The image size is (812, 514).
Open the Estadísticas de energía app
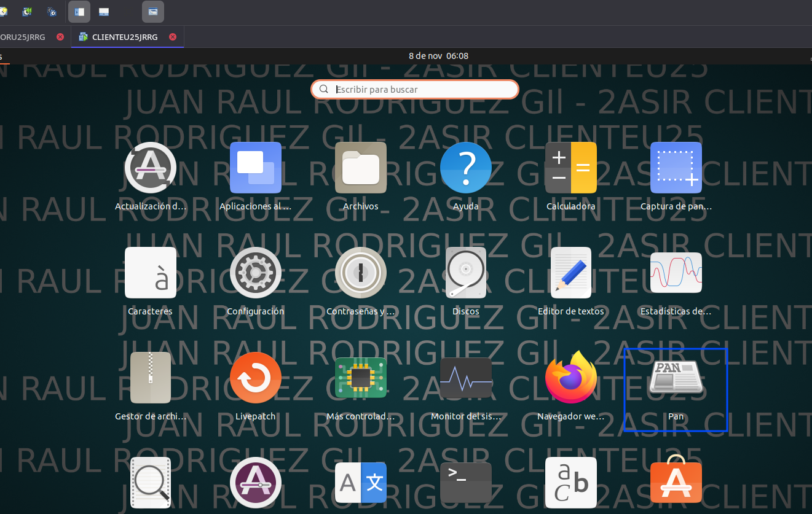pos(676,273)
